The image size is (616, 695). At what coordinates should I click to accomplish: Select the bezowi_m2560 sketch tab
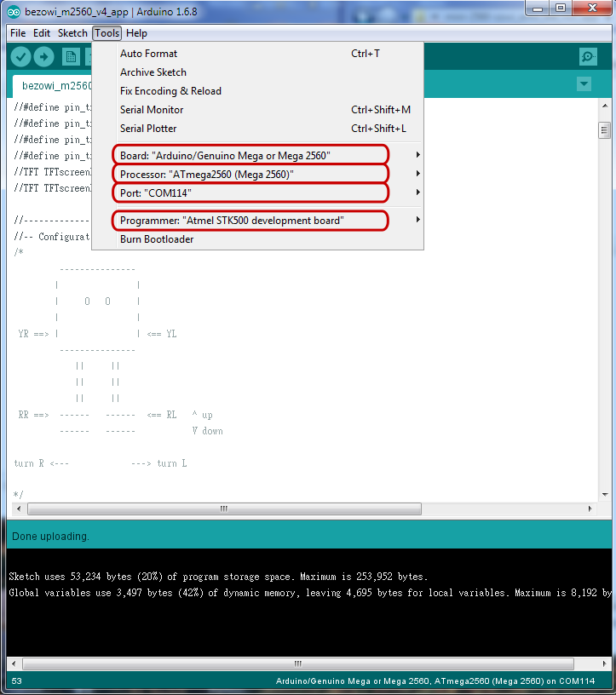click(x=52, y=86)
